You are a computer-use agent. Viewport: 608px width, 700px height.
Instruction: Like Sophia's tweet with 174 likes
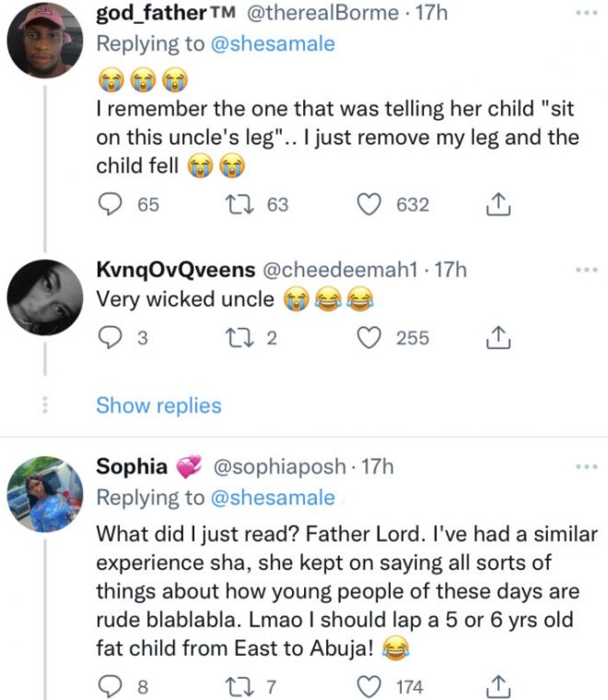point(370,685)
